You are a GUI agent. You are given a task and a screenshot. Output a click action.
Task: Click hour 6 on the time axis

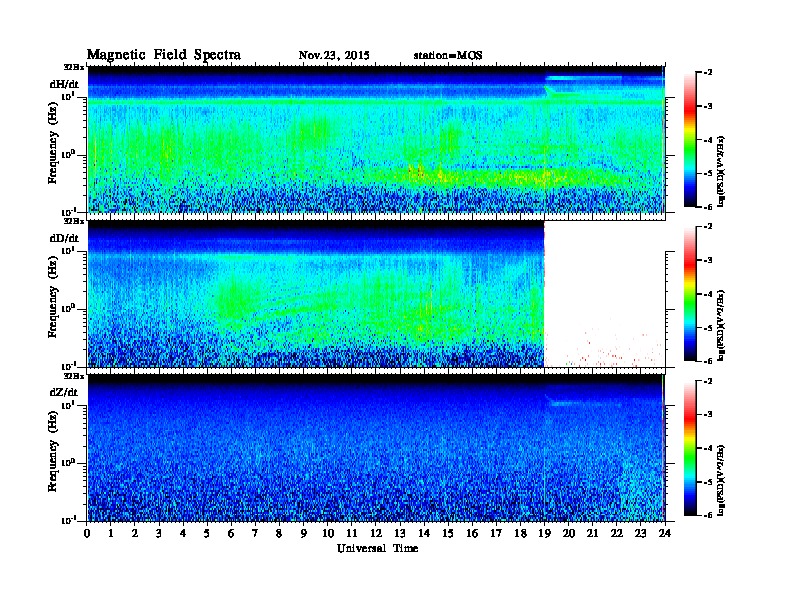pos(231,534)
